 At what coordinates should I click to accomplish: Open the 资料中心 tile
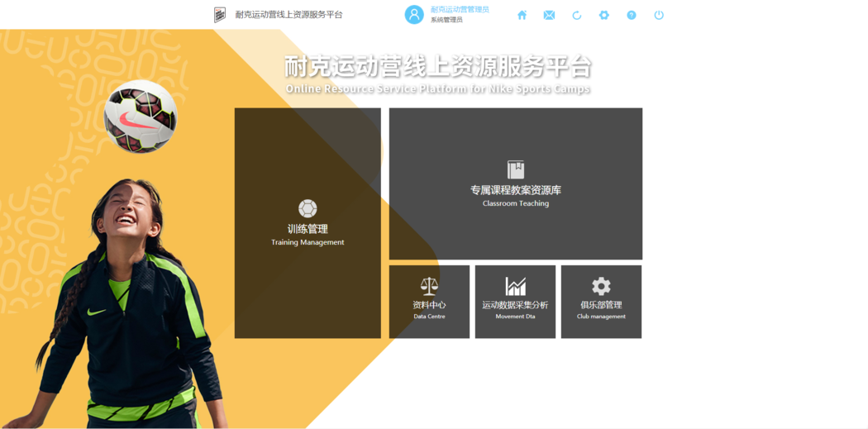click(430, 302)
